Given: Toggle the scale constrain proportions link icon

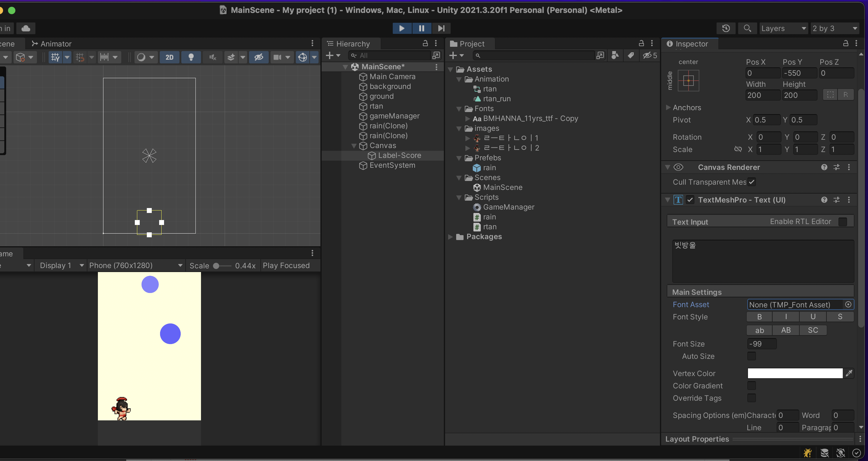Looking at the screenshot, I should point(738,149).
